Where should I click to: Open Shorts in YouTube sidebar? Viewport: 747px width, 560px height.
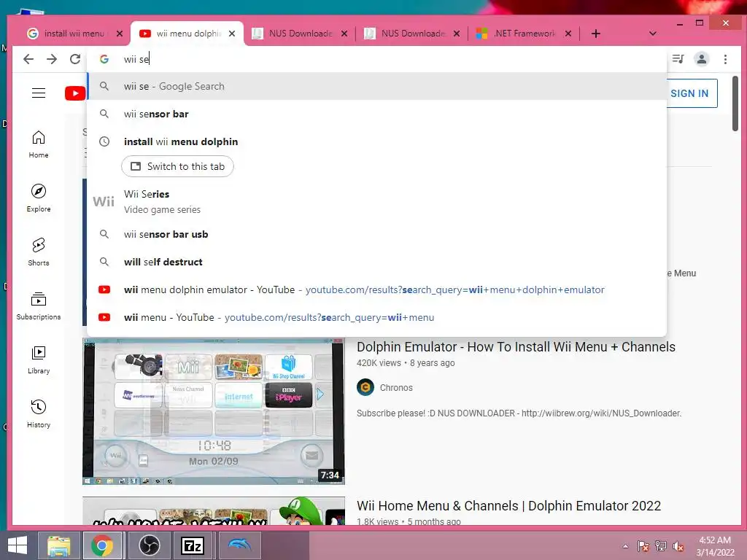coord(39,252)
